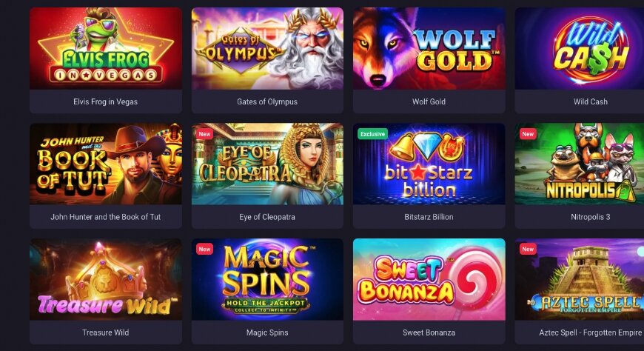Select the Treasure Wild title label
644x351 pixels.
coord(106,332)
